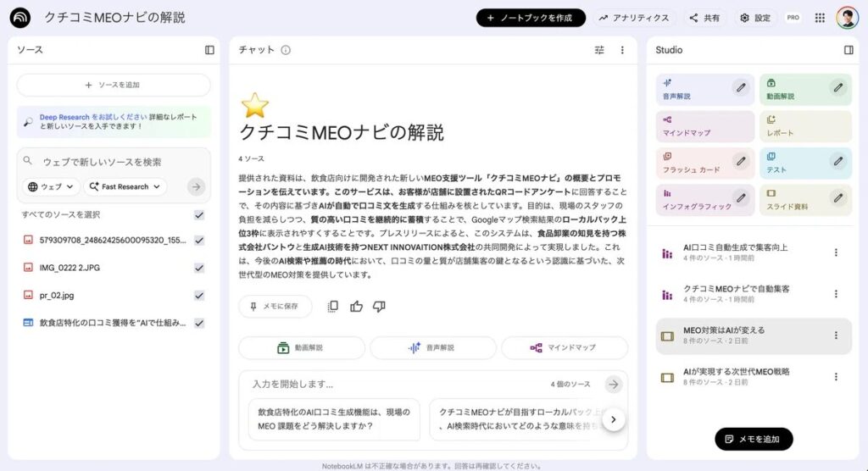
Task: Toggle すべてのソースを選択 checkbox
Action: click(199, 215)
